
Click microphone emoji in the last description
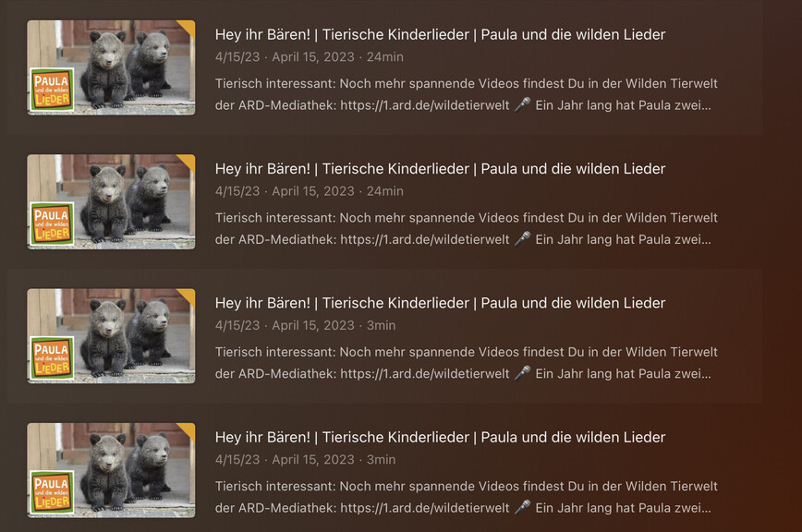[522, 507]
